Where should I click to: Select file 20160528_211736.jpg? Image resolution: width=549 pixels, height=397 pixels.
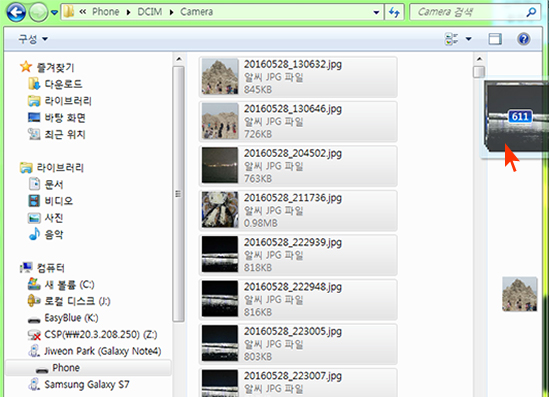click(x=298, y=210)
